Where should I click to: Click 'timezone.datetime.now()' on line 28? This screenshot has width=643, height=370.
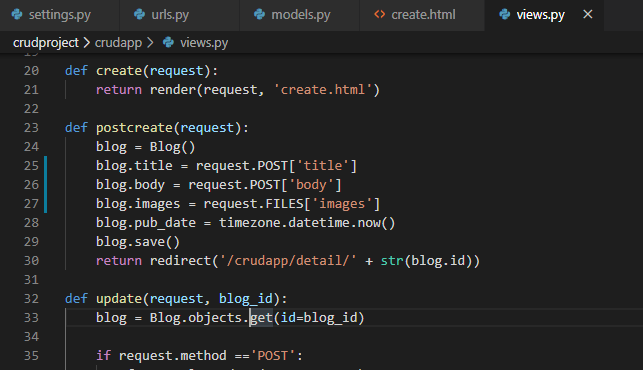tap(307, 223)
